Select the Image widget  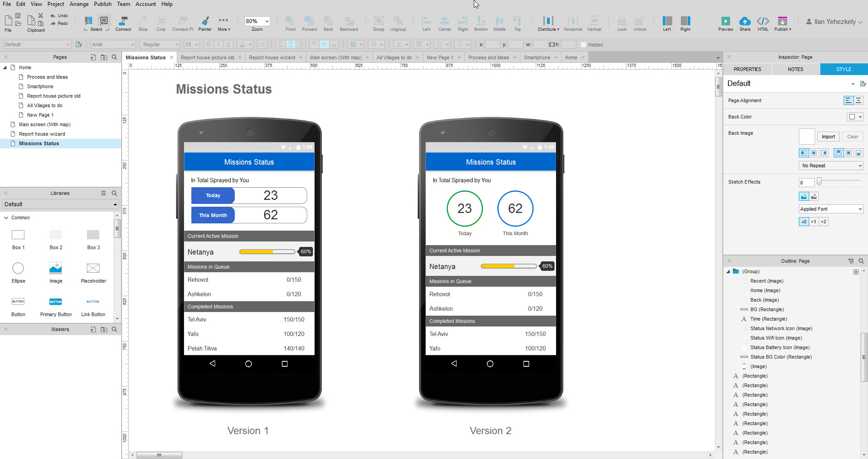click(x=56, y=273)
